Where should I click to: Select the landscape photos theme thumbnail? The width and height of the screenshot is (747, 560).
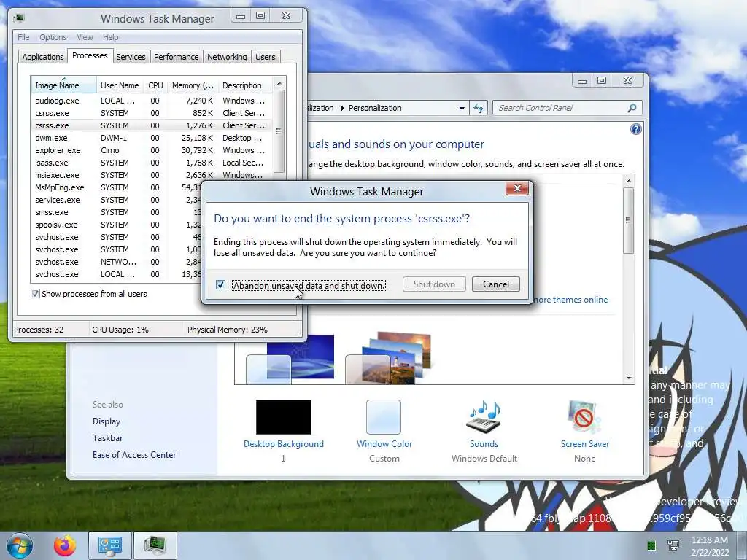pyautogui.click(x=388, y=357)
